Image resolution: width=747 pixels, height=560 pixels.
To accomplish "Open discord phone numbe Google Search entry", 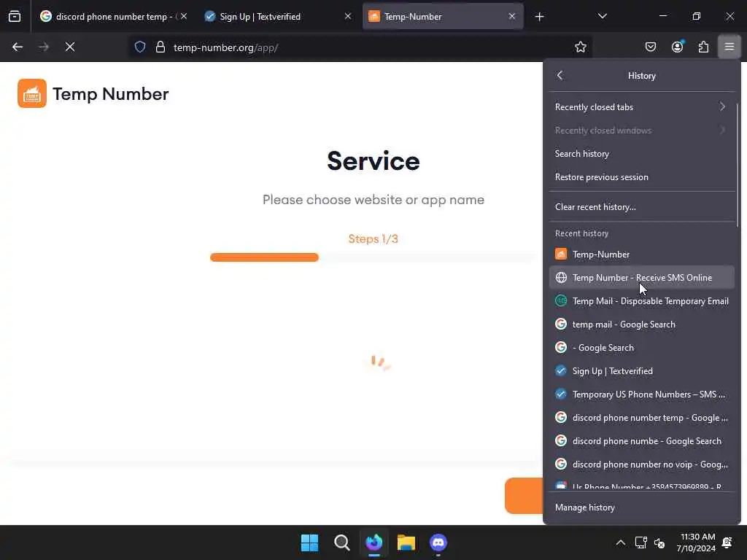I will (641, 440).
